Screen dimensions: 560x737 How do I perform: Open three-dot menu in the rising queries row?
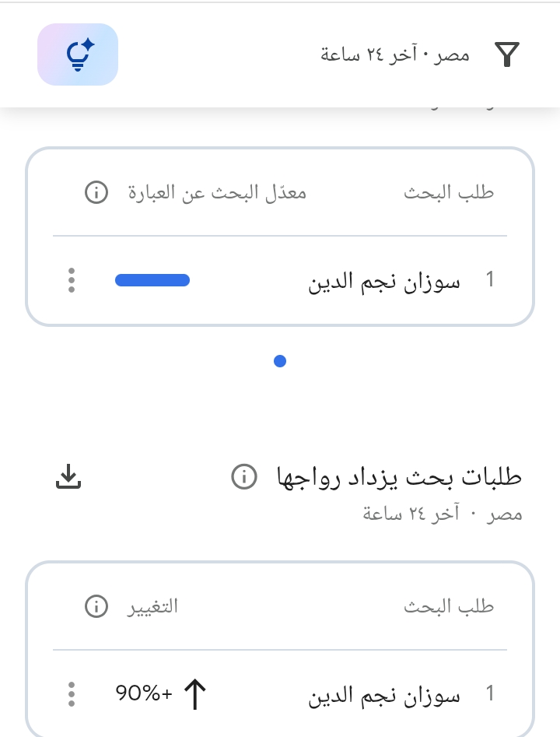[72, 693]
